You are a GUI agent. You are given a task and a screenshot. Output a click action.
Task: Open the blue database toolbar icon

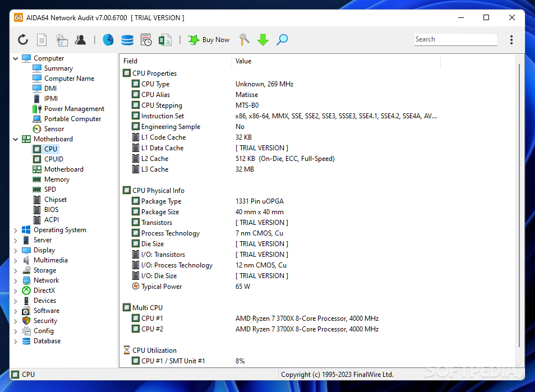tap(127, 40)
